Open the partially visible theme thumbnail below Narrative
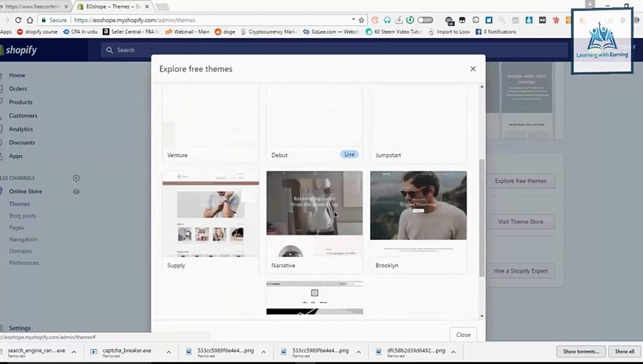The height and width of the screenshot is (364, 643). pos(314,298)
